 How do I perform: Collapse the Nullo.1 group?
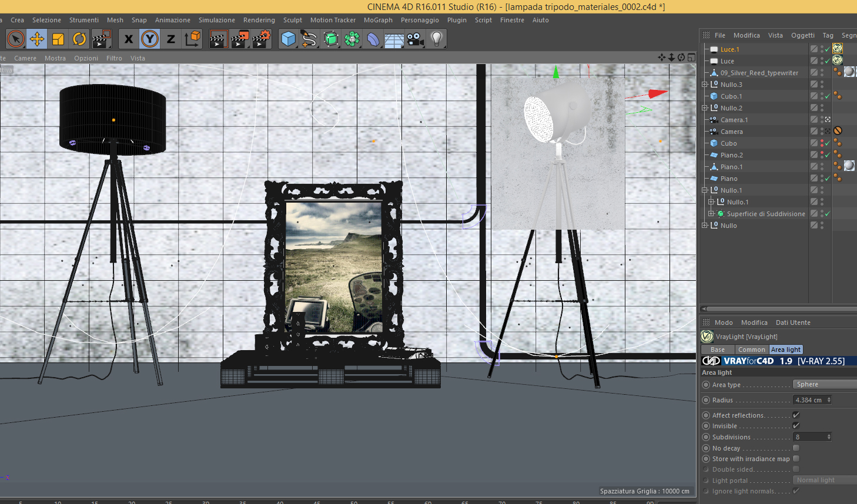705,190
